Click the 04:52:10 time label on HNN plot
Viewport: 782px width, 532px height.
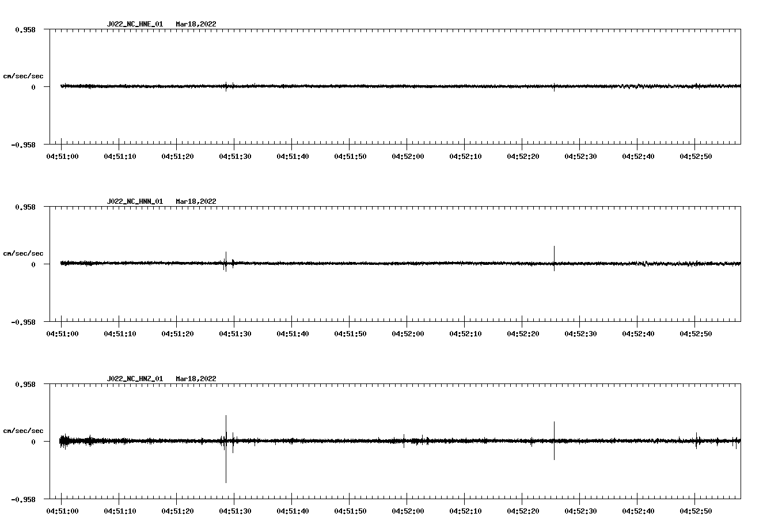[x=465, y=334]
